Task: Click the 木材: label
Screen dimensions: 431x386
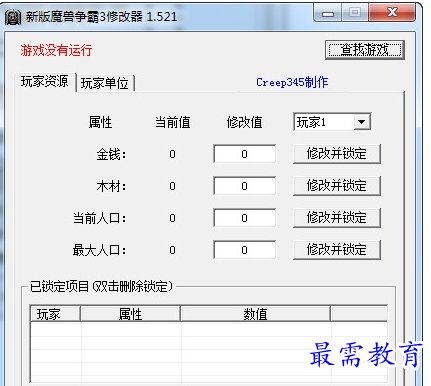Action: tap(111, 186)
